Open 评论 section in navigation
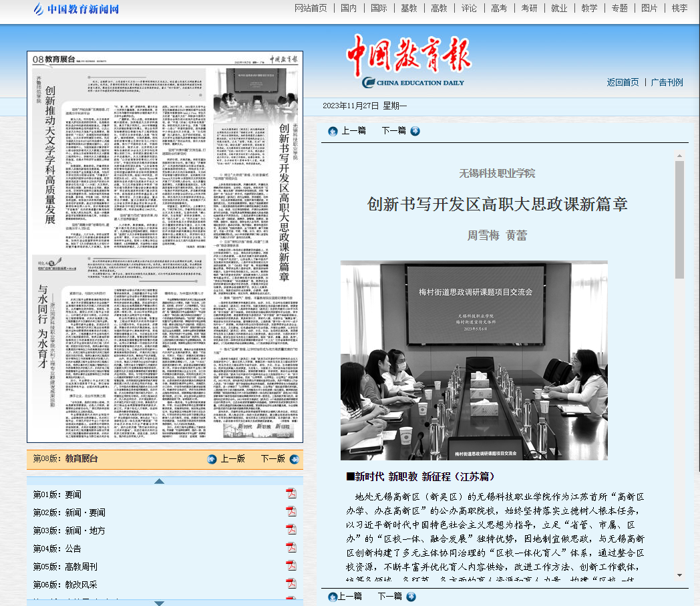 click(469, 8)
